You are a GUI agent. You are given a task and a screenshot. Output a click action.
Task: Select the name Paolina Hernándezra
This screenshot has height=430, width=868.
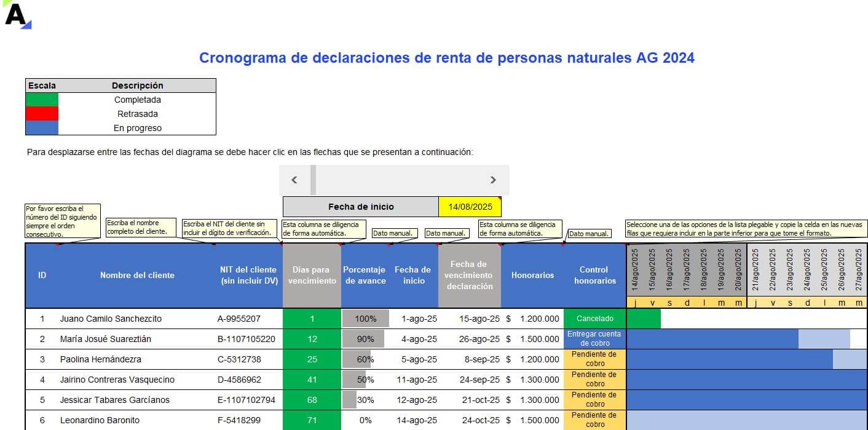point(101,359)
